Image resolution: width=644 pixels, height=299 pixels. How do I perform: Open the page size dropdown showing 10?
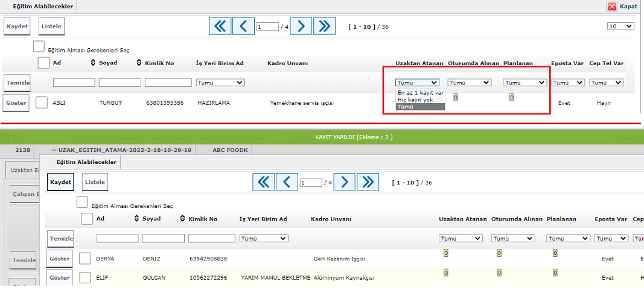pyautogui.click(x=620, y=27)
